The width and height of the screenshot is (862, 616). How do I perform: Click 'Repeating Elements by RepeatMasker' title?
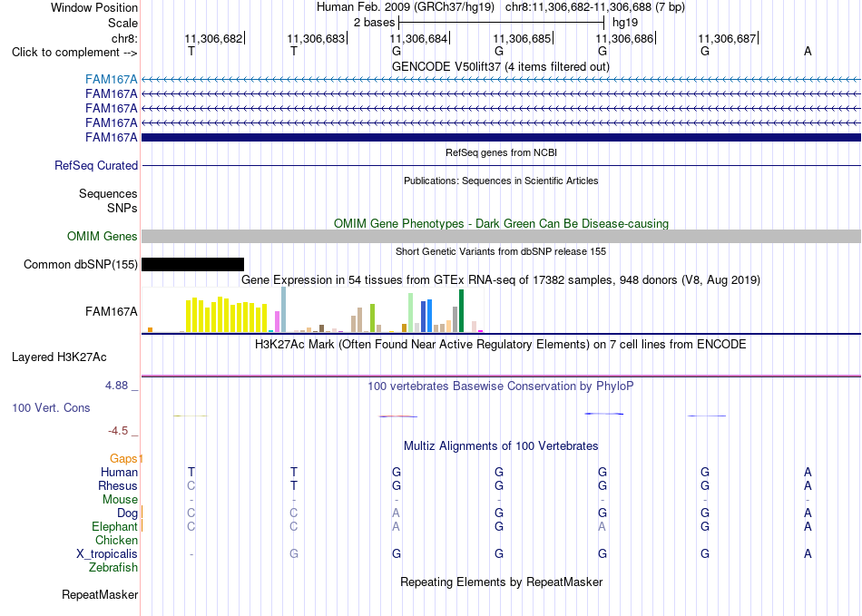coord(501,582)
